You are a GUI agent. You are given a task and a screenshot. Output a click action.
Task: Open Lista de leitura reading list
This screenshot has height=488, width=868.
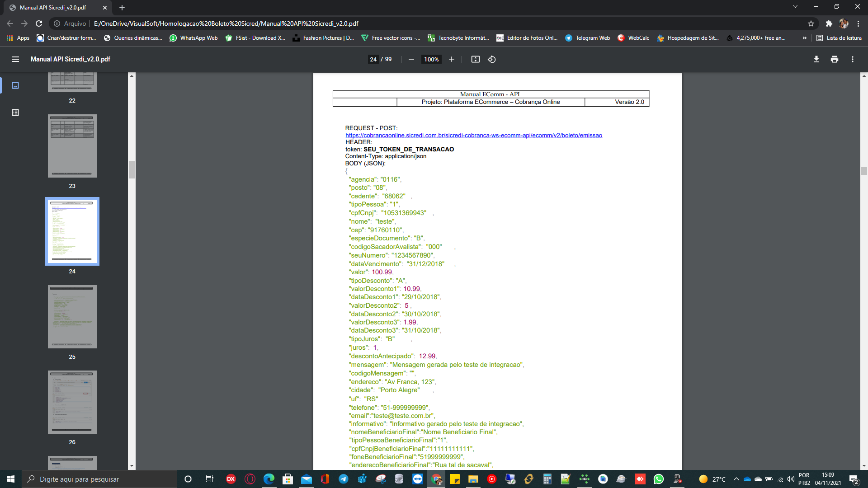tap(839, 38)
